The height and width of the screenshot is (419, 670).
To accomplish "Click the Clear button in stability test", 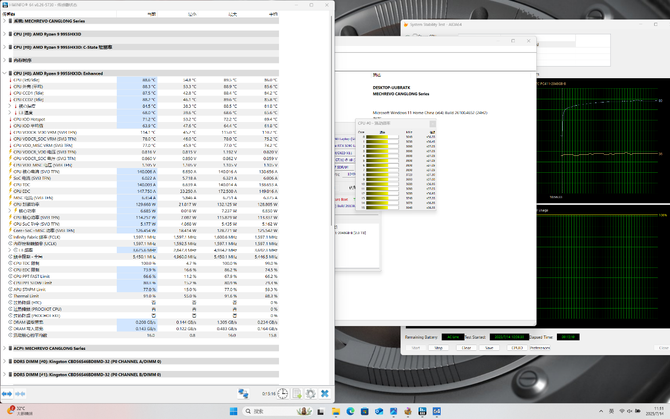I will (467, 348).
